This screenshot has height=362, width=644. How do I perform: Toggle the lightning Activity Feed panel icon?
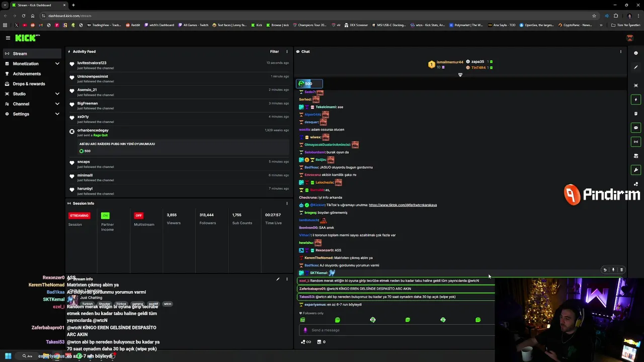[x=636, y=100]
